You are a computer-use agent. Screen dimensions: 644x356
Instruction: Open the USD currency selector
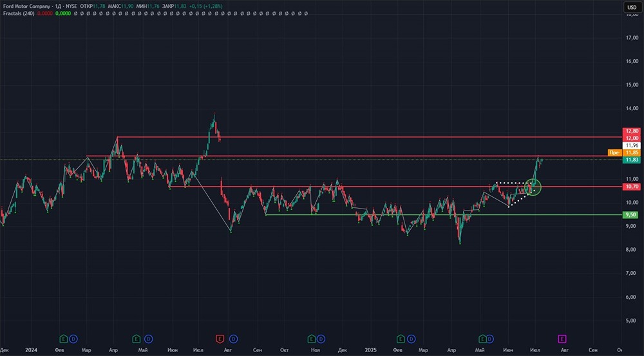pyautogui.click(x=631, y=7)
